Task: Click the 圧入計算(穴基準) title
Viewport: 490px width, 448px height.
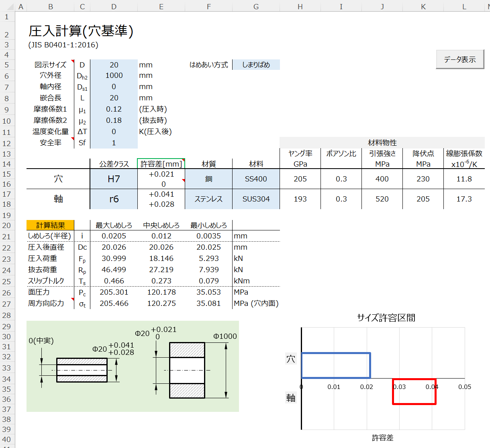Action: [x=81, y=31]
